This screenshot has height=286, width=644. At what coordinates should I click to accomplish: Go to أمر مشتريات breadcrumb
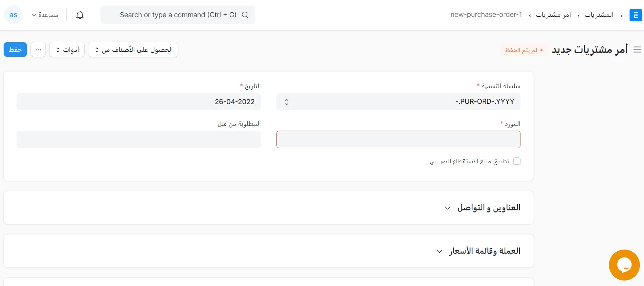click(x=553, y=15)
